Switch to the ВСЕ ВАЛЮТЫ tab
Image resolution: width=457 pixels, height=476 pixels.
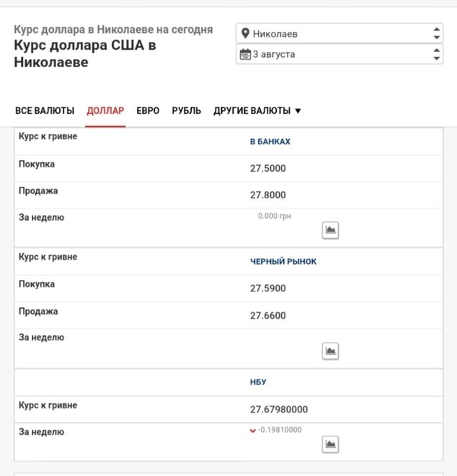(x=45, y=111)
